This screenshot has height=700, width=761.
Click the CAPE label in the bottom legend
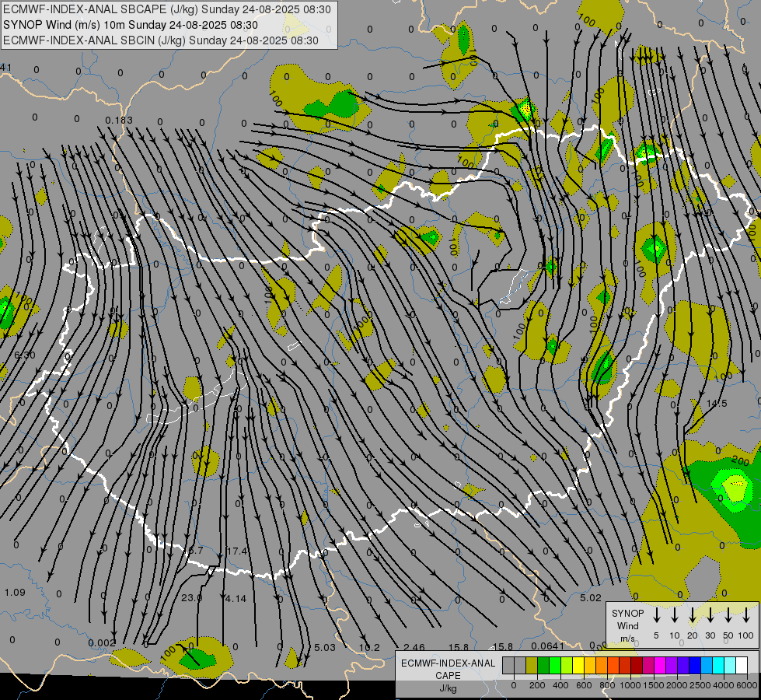pos(448,676)
